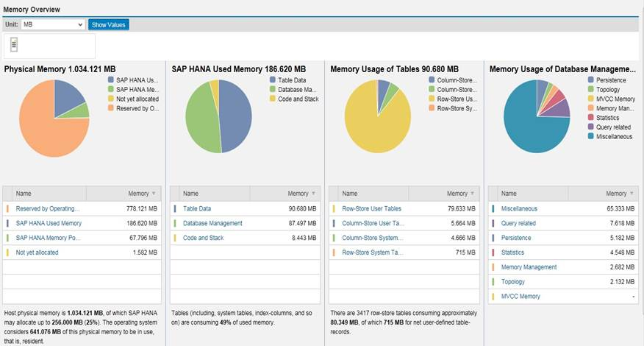This screenshot has height=346, width=644.
Task: Click Reserved by O... legend swatch
Action: pos(110,108)
